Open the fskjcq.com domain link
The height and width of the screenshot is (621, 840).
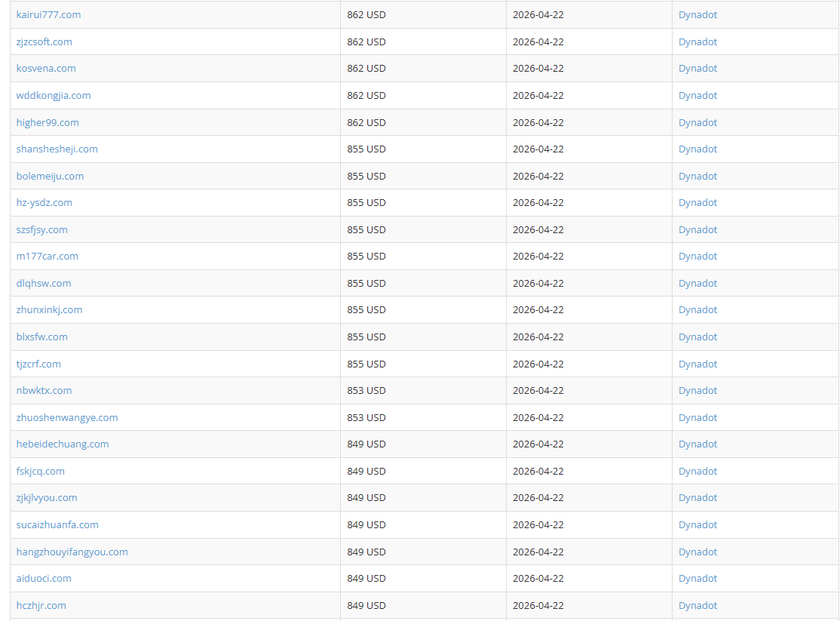40,472
